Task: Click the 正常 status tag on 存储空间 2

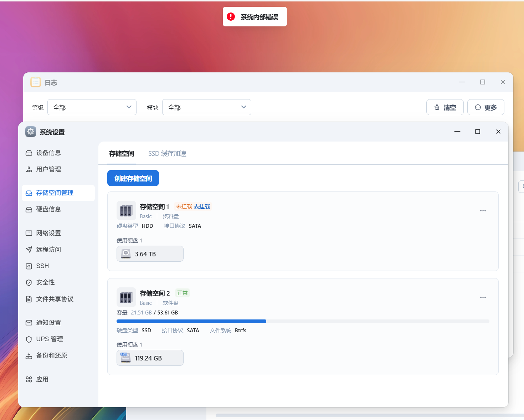Action: (183, 293)
